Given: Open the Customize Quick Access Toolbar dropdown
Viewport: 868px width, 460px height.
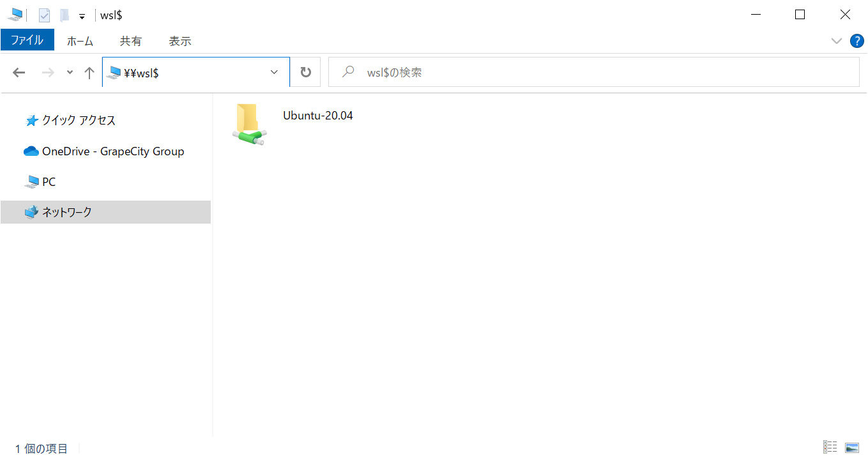Looking at the screenshot, I should [x=82, y=16].
